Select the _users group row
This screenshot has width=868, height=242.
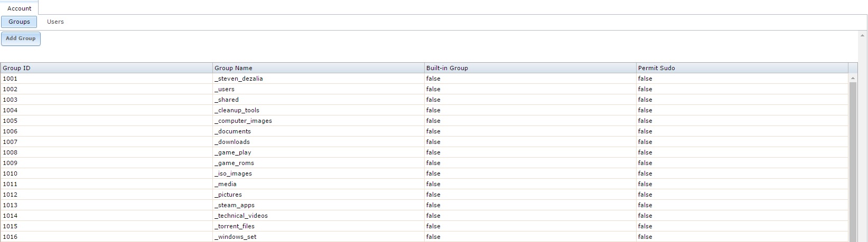coord(225,89)
